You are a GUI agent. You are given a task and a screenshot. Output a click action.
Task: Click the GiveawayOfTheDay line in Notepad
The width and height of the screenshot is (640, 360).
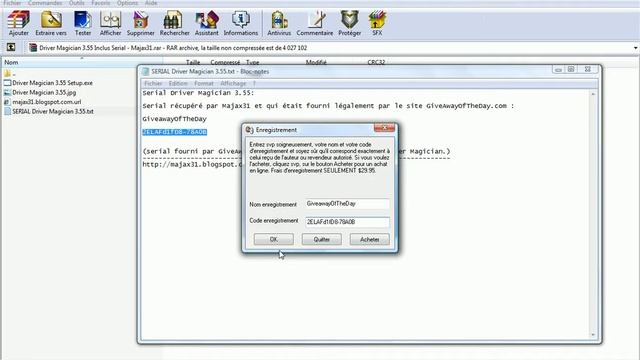coord(175,119)
